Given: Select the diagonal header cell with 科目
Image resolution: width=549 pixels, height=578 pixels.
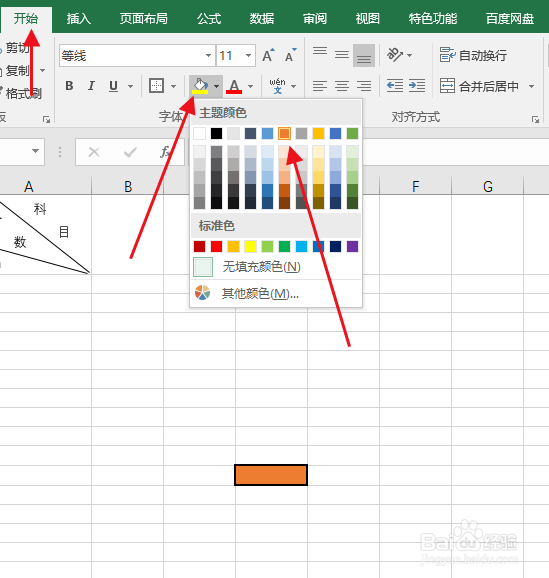Looking at the screenshot, I should pyautogui.click(x=45, y=234).
